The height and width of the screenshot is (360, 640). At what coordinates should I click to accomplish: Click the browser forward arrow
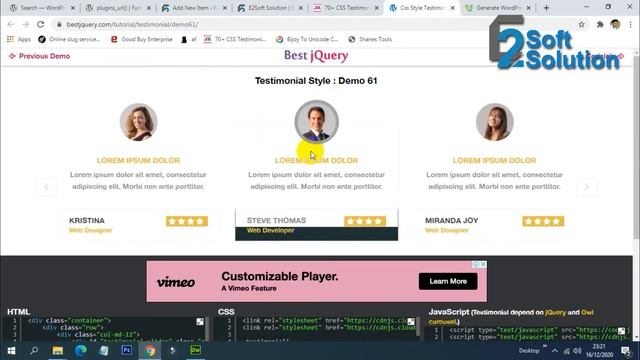pos(25,24)
